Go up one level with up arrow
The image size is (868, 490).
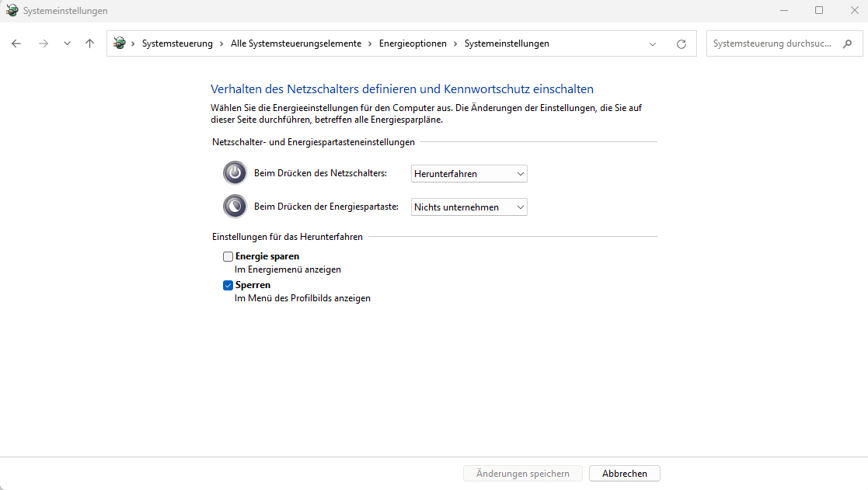tap(89, 43)
